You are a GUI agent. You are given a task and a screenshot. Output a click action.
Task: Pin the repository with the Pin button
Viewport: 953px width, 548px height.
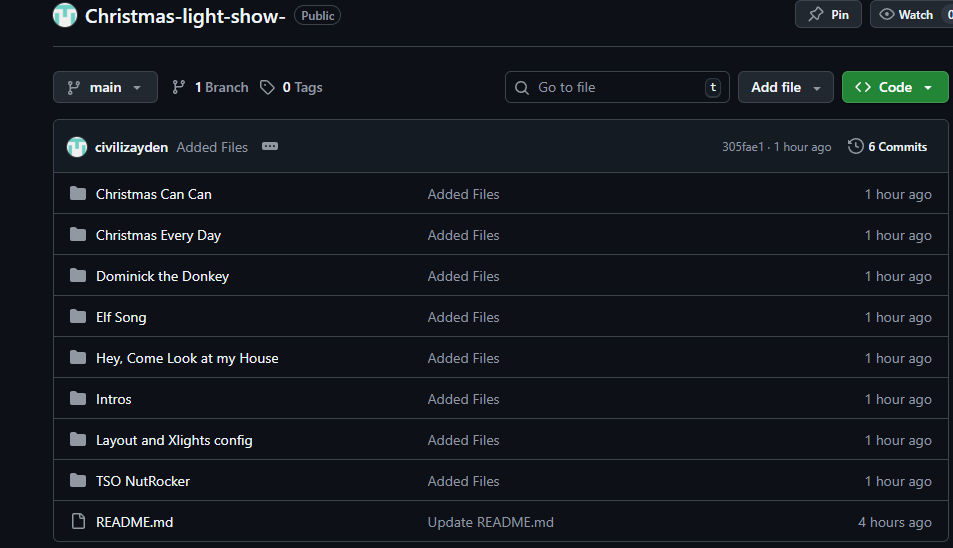(828, 15)
